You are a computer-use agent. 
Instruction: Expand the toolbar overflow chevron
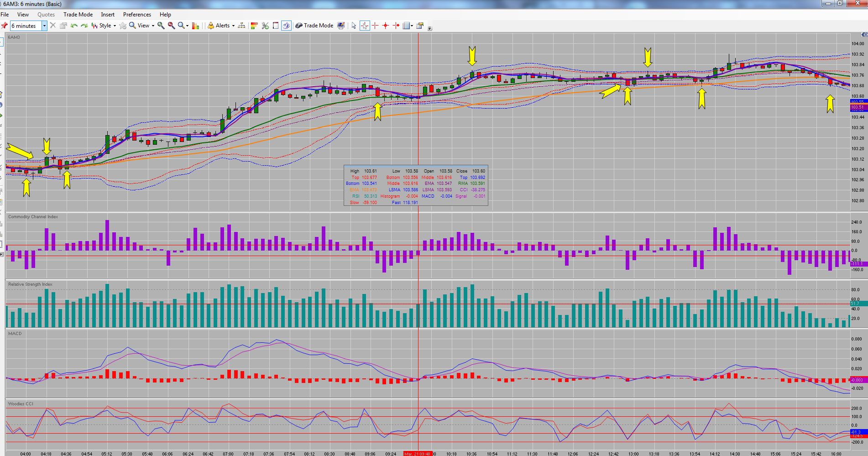click(x=429, y=28)
